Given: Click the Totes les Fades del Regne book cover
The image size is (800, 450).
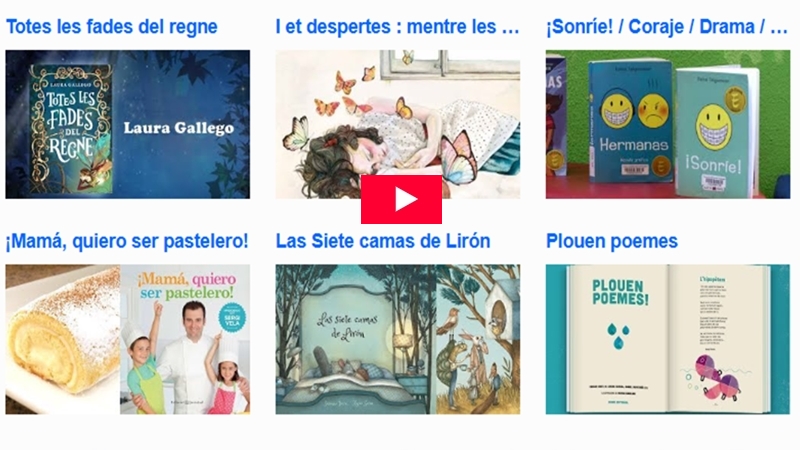Looking at the screenshot, I should pos(71,129).
